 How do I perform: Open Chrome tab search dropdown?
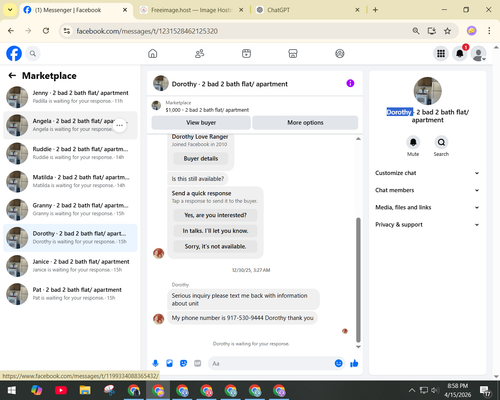(10, 10)
